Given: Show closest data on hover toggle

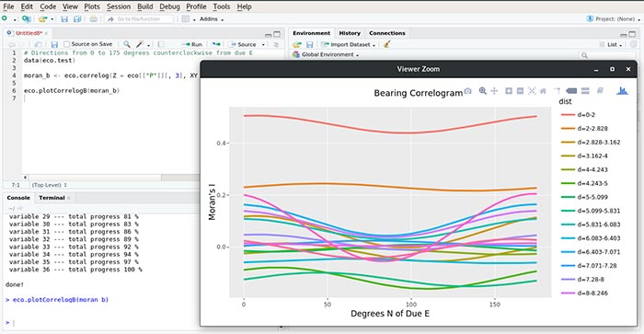Looking at the screenshot, I should pos(571,91).
